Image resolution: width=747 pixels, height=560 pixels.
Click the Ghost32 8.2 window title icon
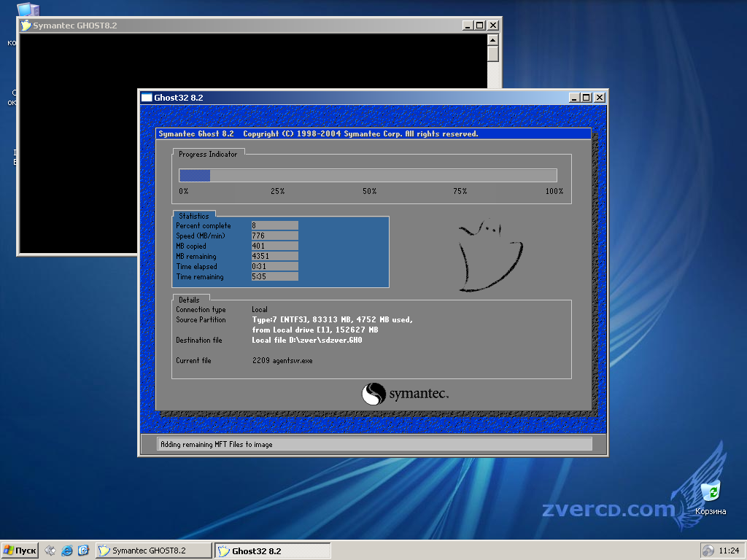(147, 98)
